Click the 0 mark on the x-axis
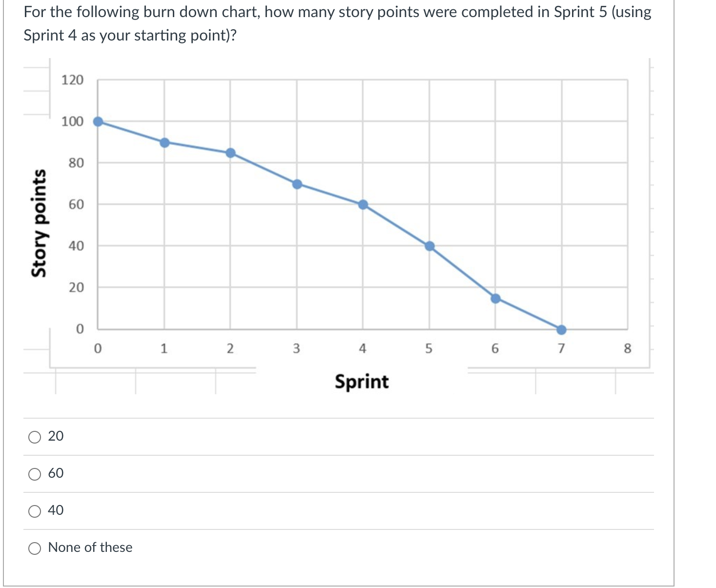The width and height of the screenshot is (716, 588). click(98, 347)
